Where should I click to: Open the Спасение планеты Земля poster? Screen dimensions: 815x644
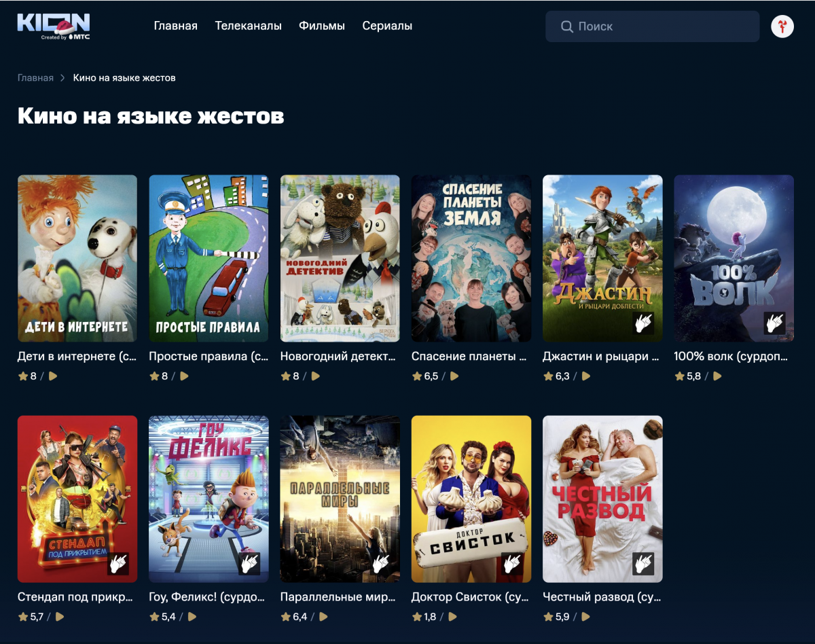(x=471, y=258)
